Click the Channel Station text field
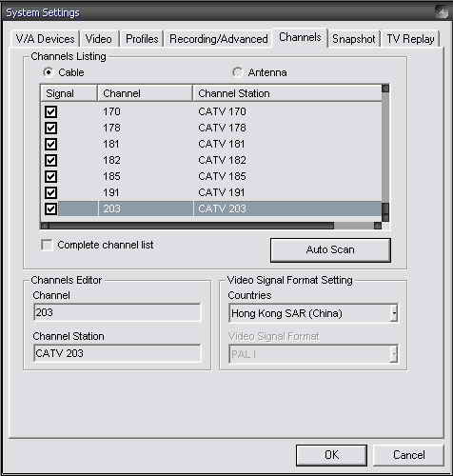This screenshot has height=476, width=453. 117,353
